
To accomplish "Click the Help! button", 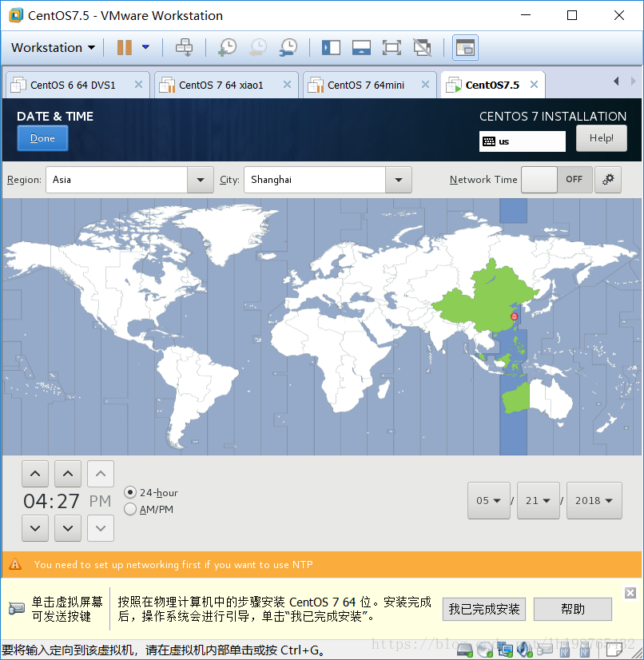I will (x=601, y=138).
